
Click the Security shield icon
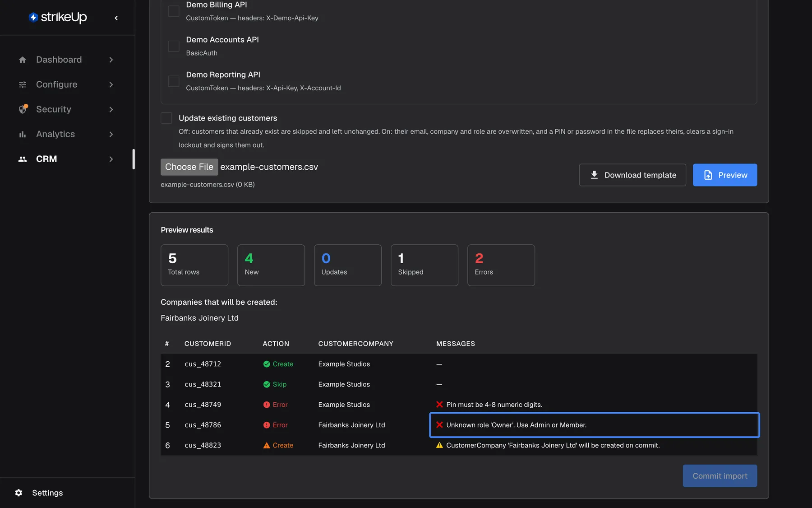(23, 109)
